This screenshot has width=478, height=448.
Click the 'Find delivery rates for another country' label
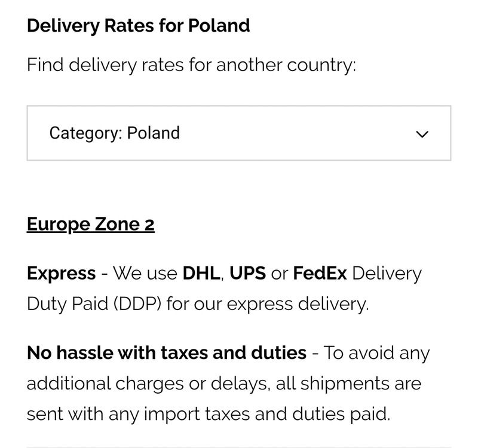click(191, 64)
